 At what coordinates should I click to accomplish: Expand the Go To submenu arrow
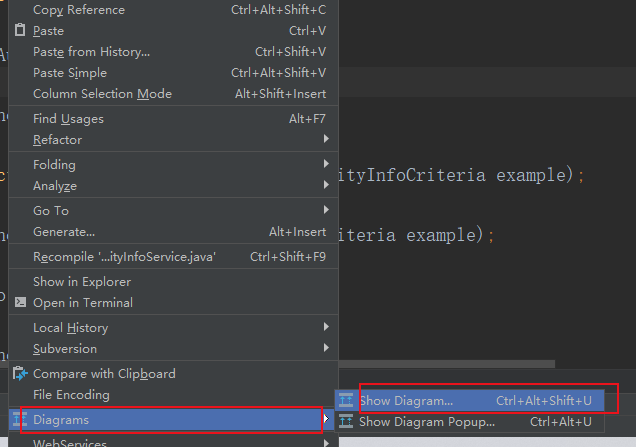click(x=326, y=209)
